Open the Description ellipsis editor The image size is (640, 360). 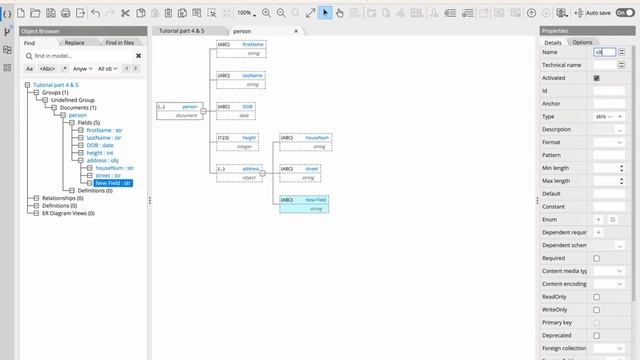(x=620, y=130)
